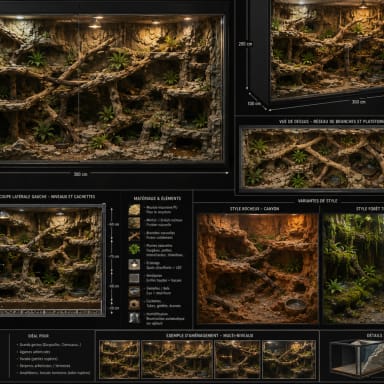Screen dimensions: 384x384
Task: Select the fourth multi-niveaux example thumbnail
Action: coord(289,359)
